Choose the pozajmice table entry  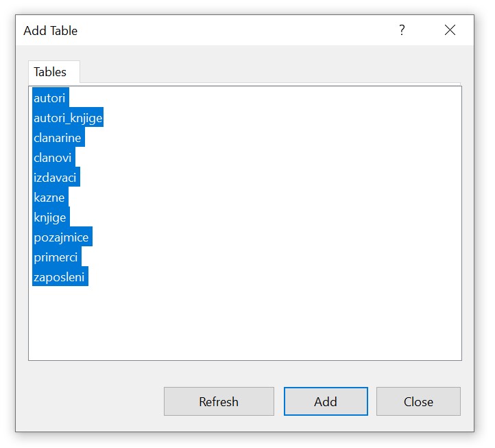(61, 237)
